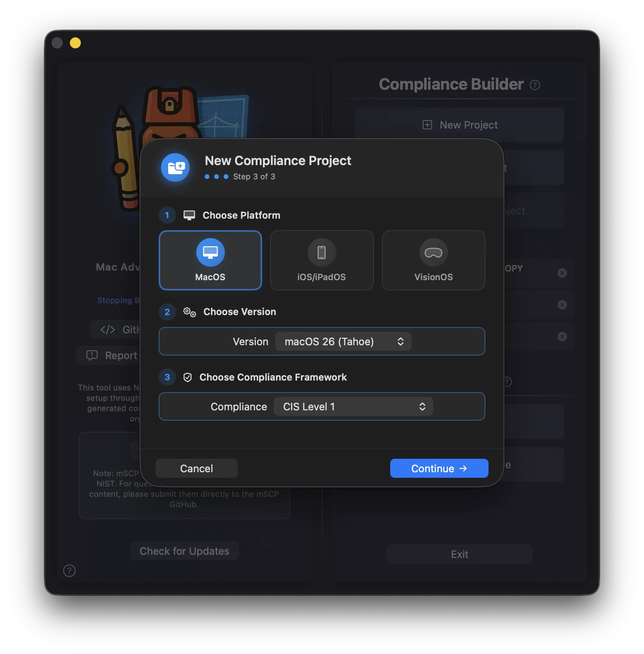Image resolution: width=644 pixels, height=654 pixels.
Task: Open the CIS Level 1 compliance dropdown
Action: click(353, 407)
